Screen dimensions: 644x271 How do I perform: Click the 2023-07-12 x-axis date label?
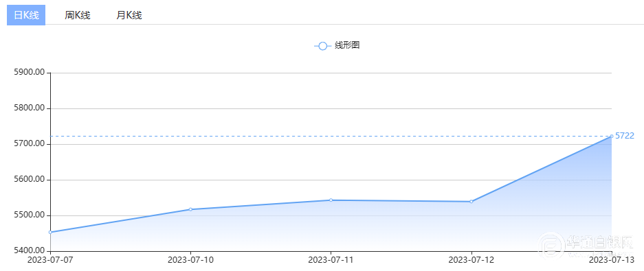point(471,260)
